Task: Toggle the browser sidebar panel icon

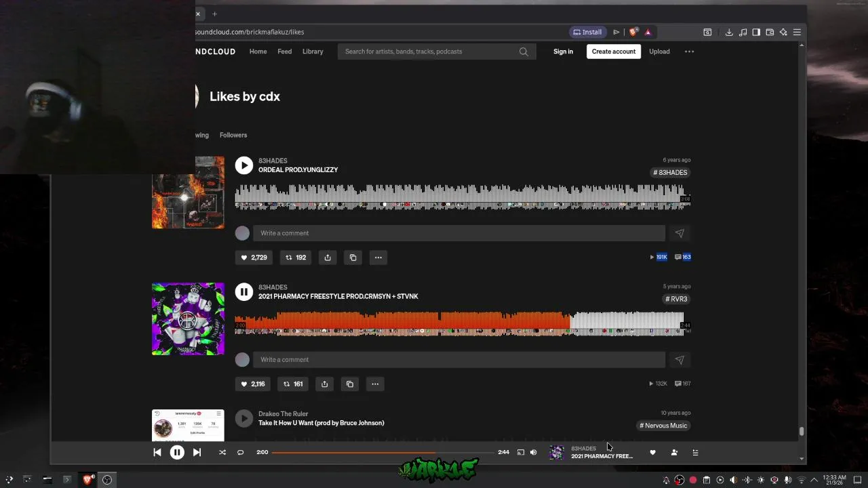Action: (756, 32)
